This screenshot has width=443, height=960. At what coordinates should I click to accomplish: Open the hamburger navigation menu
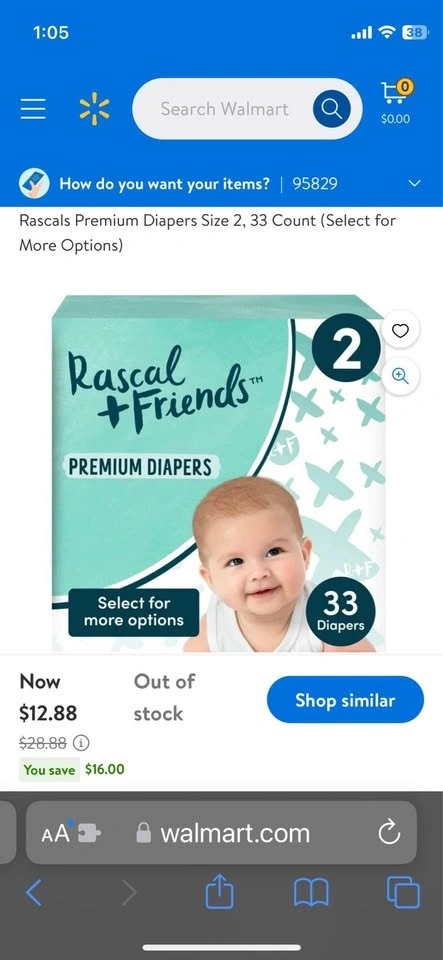(x=33, y=109)
